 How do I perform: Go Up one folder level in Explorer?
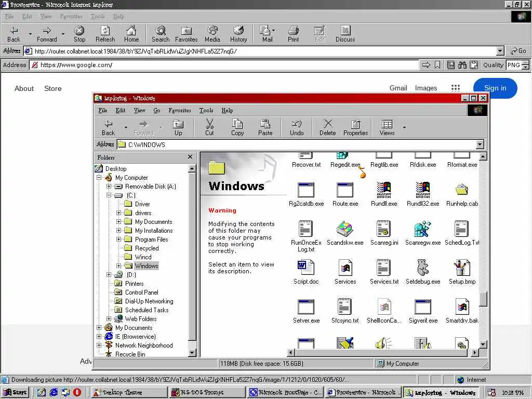pyautogui.click(x=178, y=127)
